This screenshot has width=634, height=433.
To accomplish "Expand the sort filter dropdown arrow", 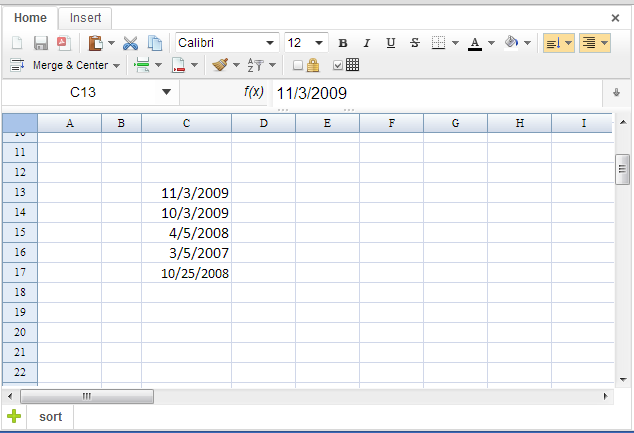I will (273, 65).
